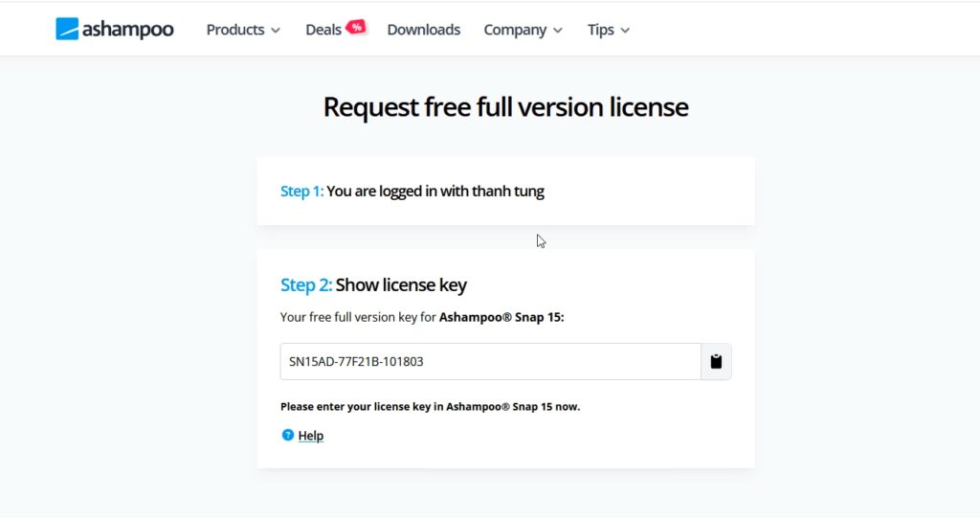Click the blue question mark Help icon
This screenshot has width=980, height=520.
click(x=287, y=435)
